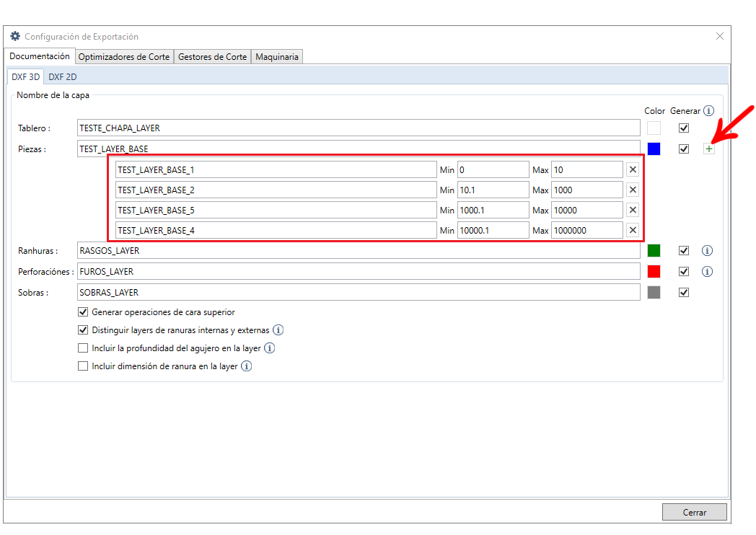756x535 pixels.
Task: Enable Incluir la profundidad del agujero option
Action: [83, 348]
